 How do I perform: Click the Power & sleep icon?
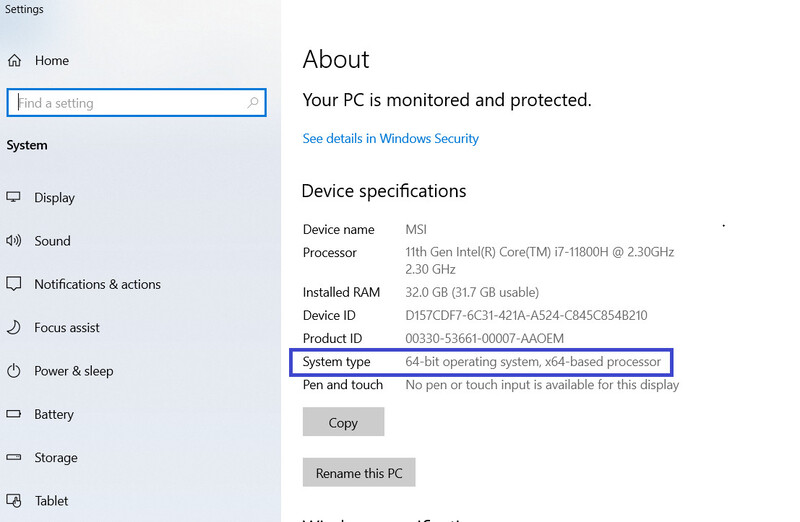[14, 370]
